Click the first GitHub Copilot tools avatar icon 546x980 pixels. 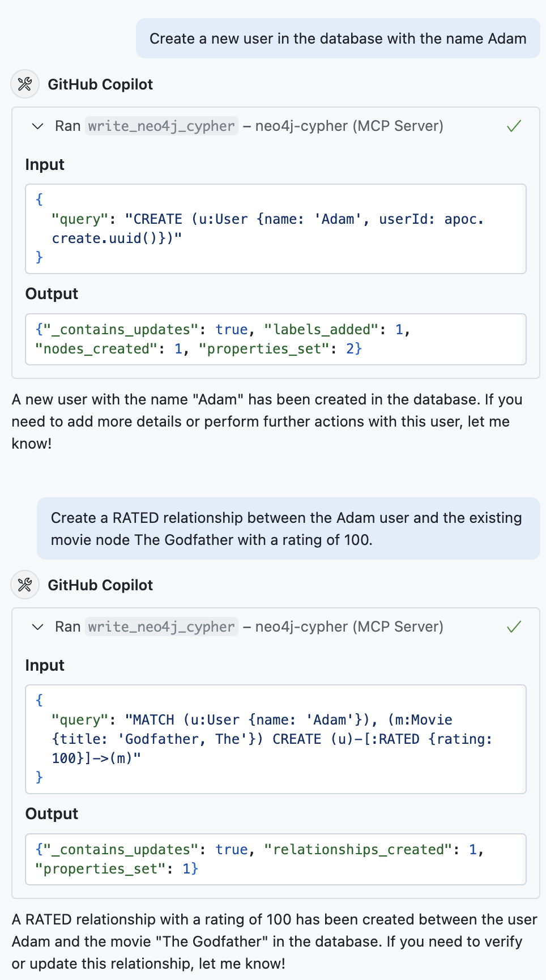25,84
